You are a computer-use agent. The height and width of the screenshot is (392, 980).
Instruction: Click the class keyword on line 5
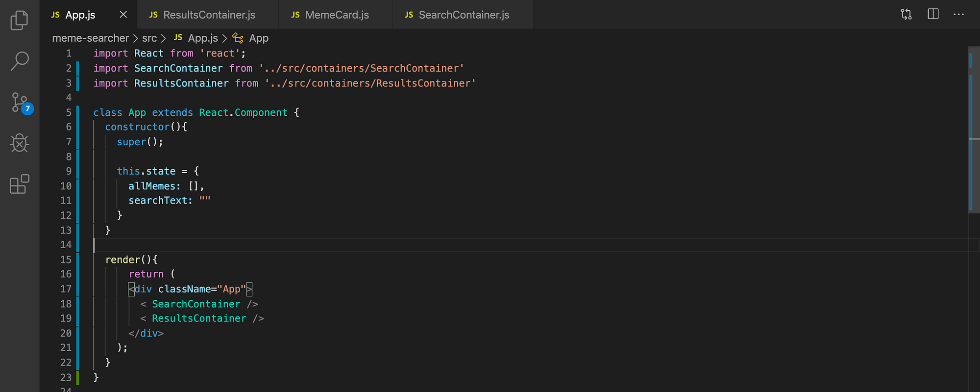tap(108, 112)
